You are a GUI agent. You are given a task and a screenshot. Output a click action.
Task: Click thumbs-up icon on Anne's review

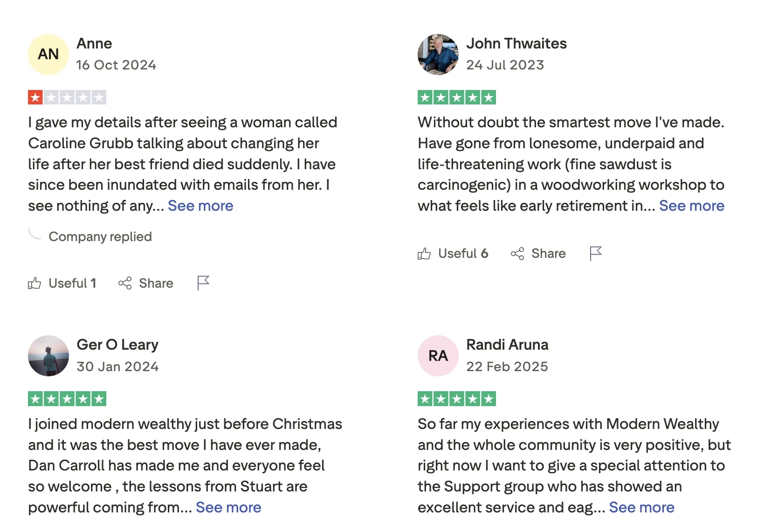point(34,283)
